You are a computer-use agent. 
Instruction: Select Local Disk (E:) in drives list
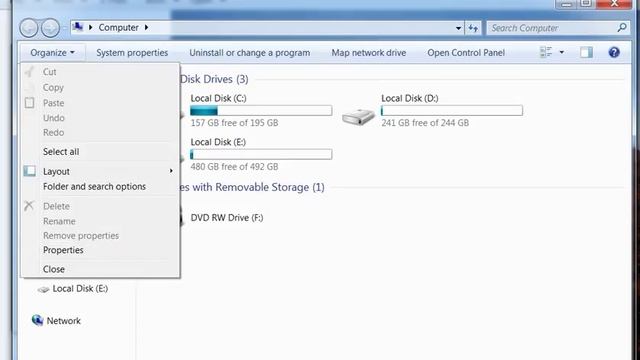(218, 142)
